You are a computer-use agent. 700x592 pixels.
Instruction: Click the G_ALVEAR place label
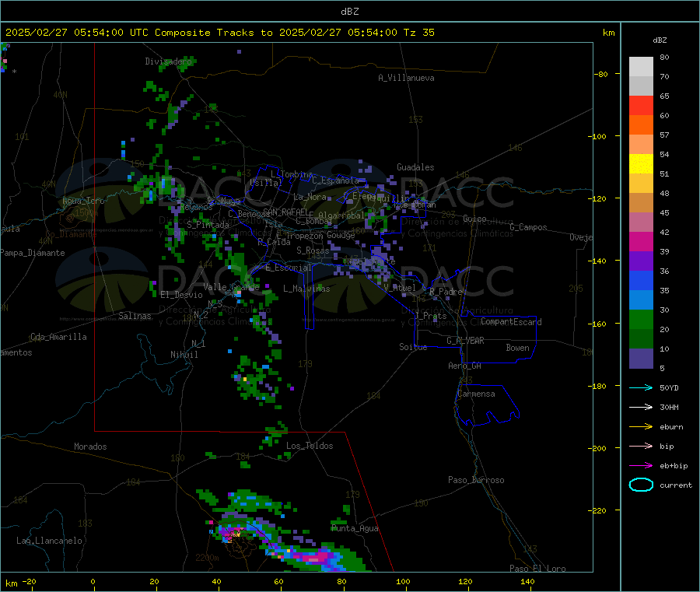(465, 341)
